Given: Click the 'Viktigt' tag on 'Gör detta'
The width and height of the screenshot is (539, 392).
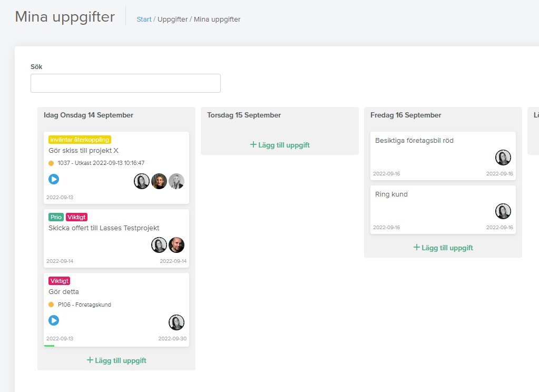Looking at the screenshot, I should tap(60, 281).
